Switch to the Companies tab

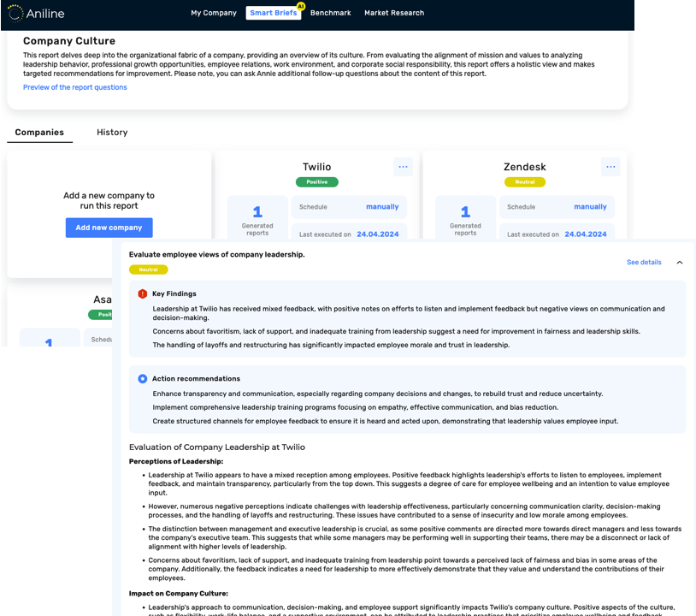pos(39,133)
